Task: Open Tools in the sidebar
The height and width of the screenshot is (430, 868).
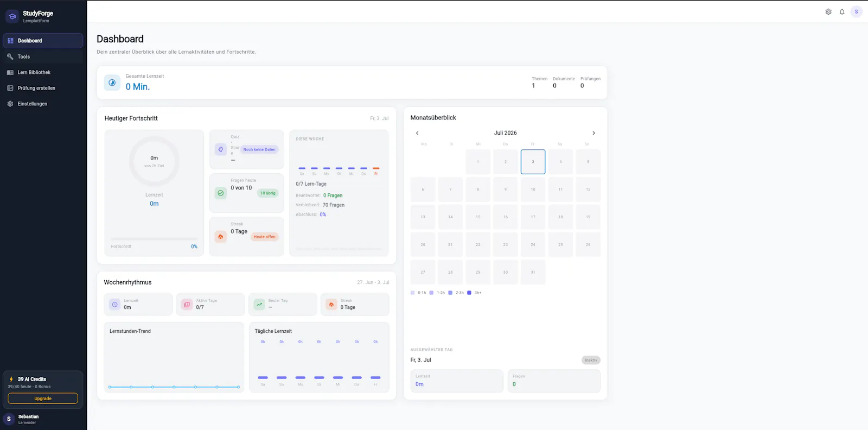Action: pyautogui.click(x=43, y=56)
